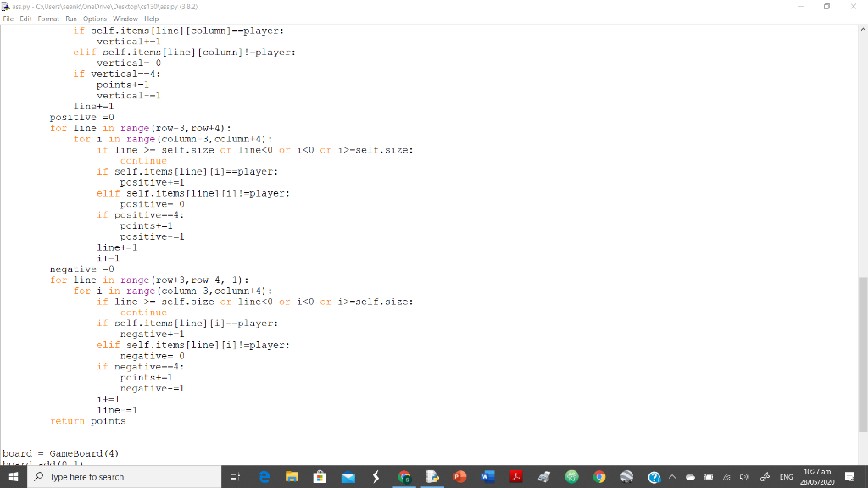Open Microsoft Word from the taskbar
The image size is (868, 488).
coord(488,476)
